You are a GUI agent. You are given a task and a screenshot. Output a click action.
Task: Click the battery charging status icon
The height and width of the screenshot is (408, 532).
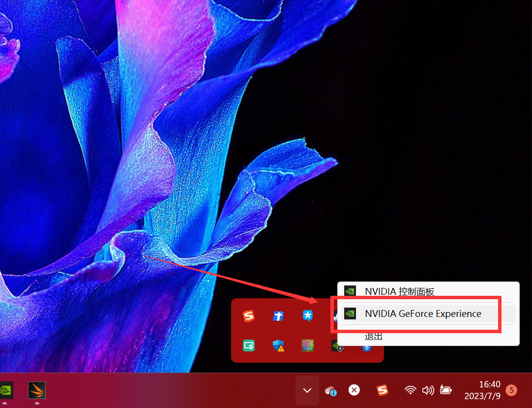tap(445, 390)
